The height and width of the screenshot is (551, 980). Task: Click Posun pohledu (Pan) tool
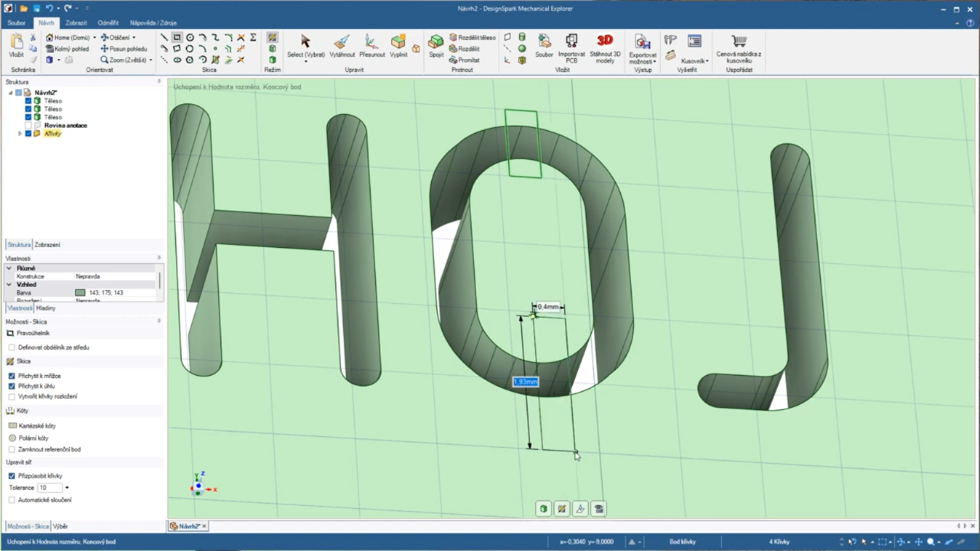tap(124, 48)
